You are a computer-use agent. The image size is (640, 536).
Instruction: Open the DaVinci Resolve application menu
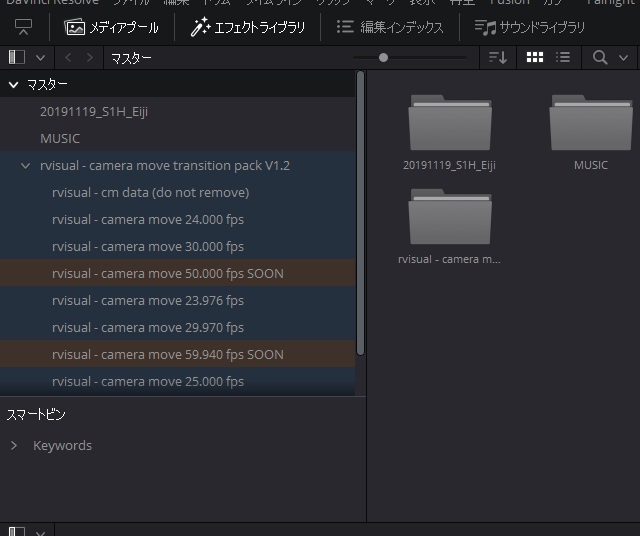[x=52, y=2]
